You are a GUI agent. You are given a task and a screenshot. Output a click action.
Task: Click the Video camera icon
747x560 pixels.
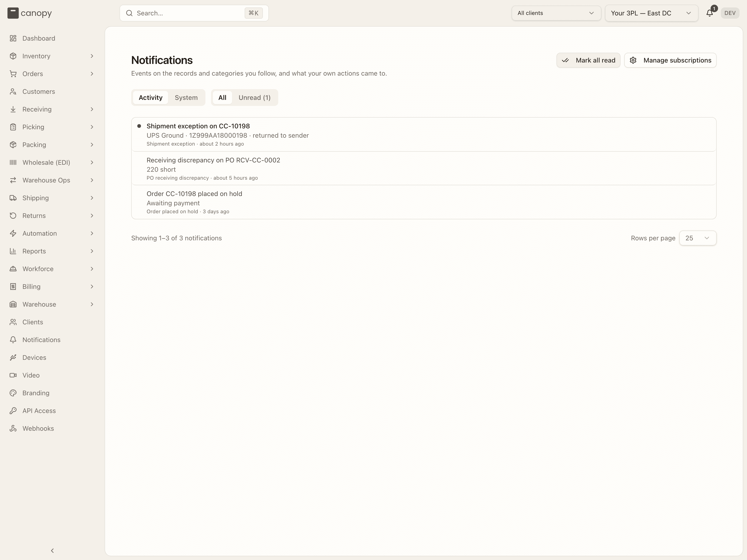pos(13,375)
